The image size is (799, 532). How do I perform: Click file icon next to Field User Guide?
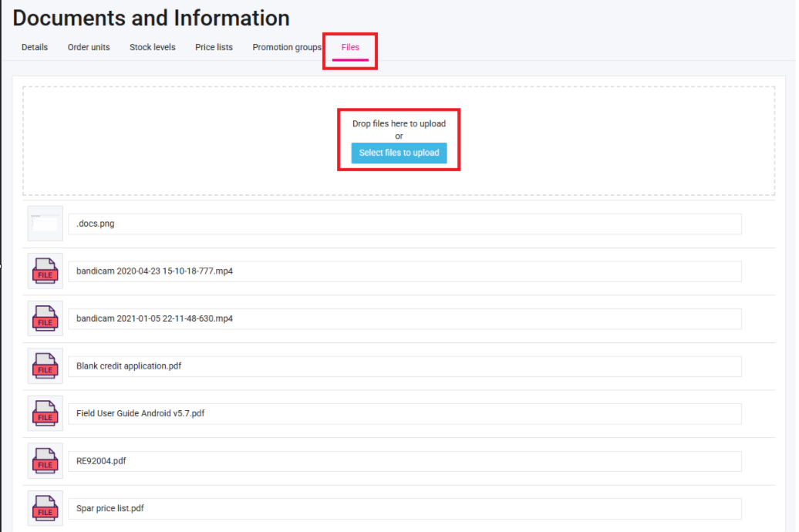45,413
